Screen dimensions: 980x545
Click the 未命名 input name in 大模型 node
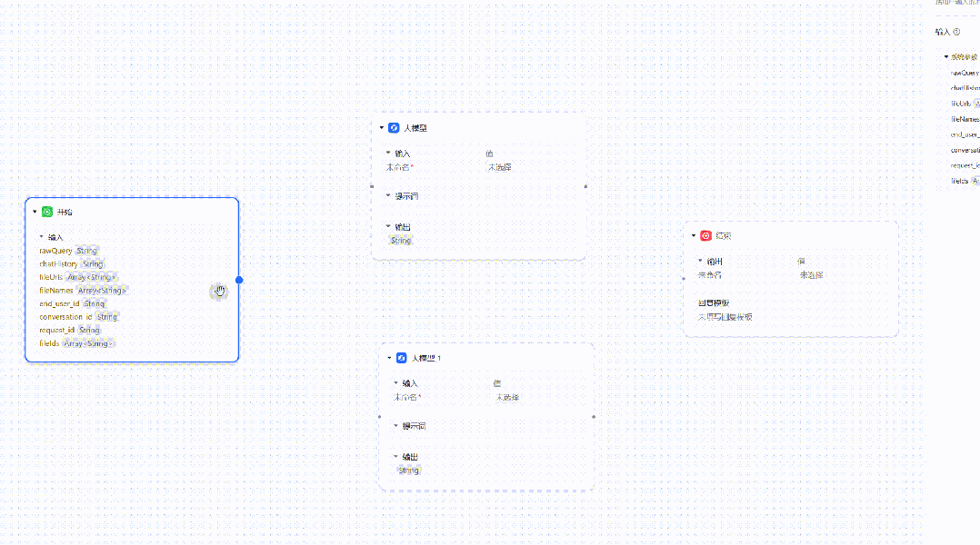tap(397, 167)
